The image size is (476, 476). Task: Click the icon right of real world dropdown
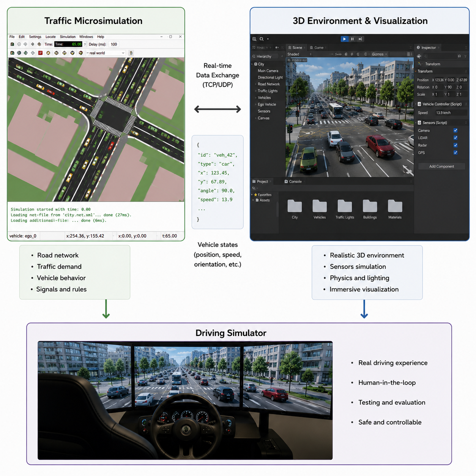pyautogui.click(x=131, y=53)
